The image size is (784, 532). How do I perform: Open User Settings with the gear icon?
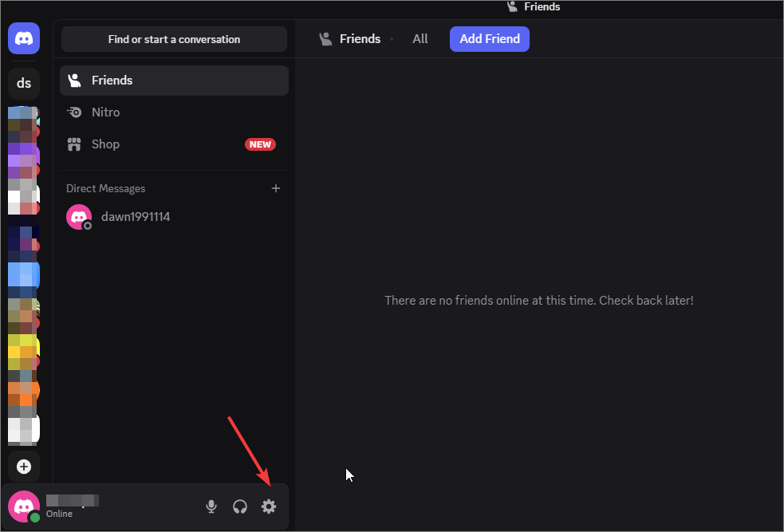coord(269,506)
